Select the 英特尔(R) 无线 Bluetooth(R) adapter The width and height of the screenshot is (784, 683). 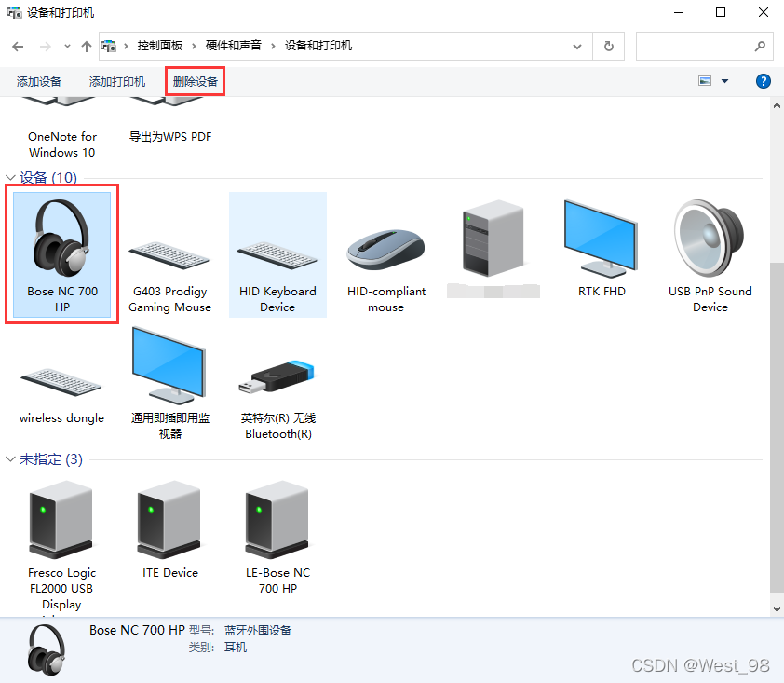(277, 390)
